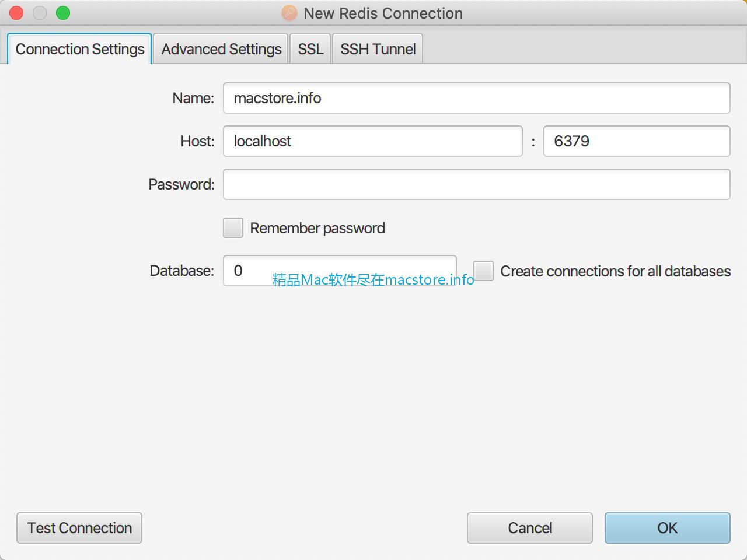Click the Password: label
The width and height of the screenshot is (747, 560).
pyautogui.click(x=181, y=184)
